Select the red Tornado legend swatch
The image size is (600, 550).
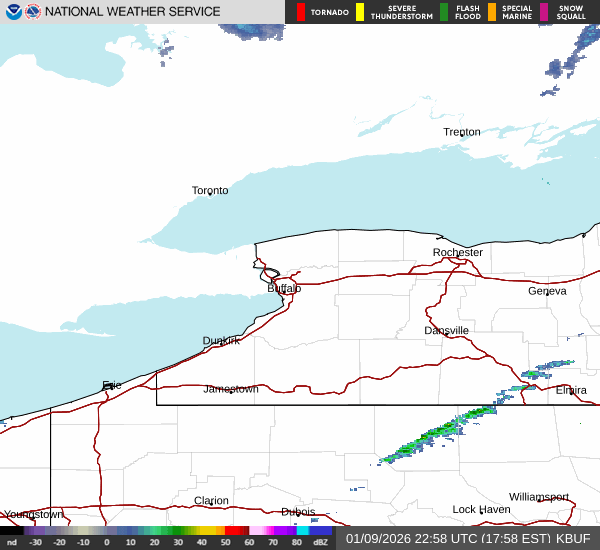301,12
